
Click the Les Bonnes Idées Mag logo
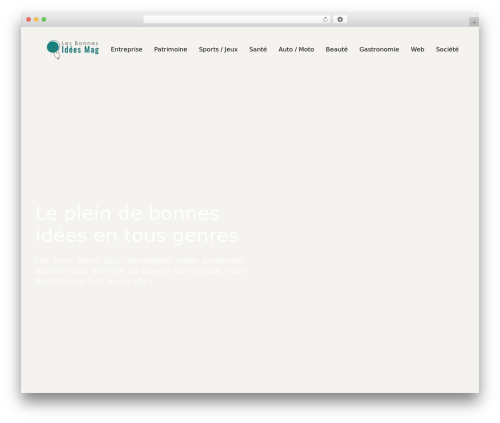pos(73,49)
